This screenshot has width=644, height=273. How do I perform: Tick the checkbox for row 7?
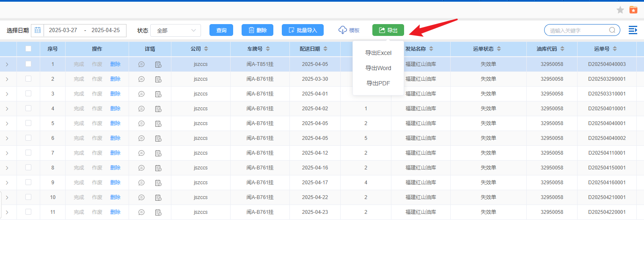point(28,153)
